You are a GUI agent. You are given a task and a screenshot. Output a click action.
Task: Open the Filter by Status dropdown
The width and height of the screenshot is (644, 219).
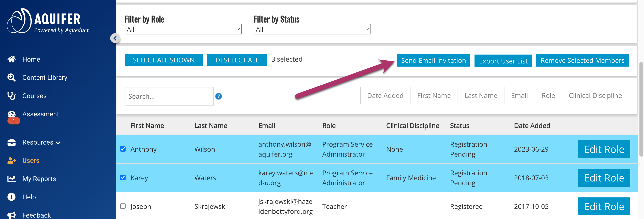(312, 29)
